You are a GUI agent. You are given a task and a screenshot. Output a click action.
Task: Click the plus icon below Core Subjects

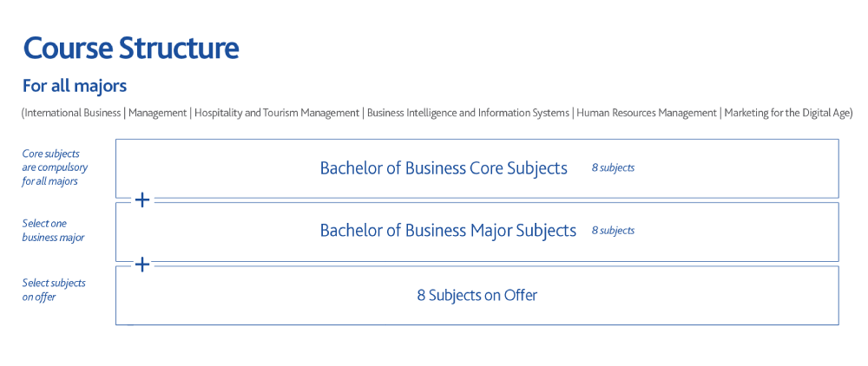tap(142, 200)
